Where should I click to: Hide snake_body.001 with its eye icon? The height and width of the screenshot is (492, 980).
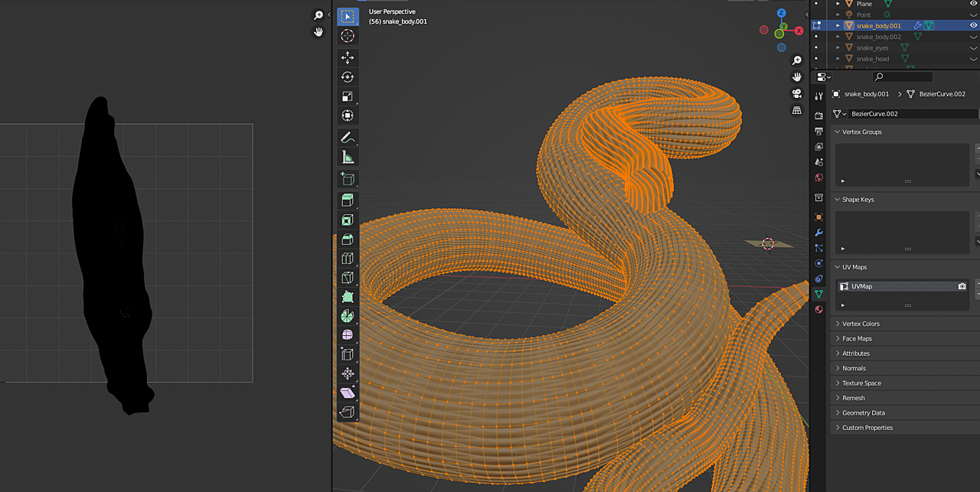click(x=974, y=25)
